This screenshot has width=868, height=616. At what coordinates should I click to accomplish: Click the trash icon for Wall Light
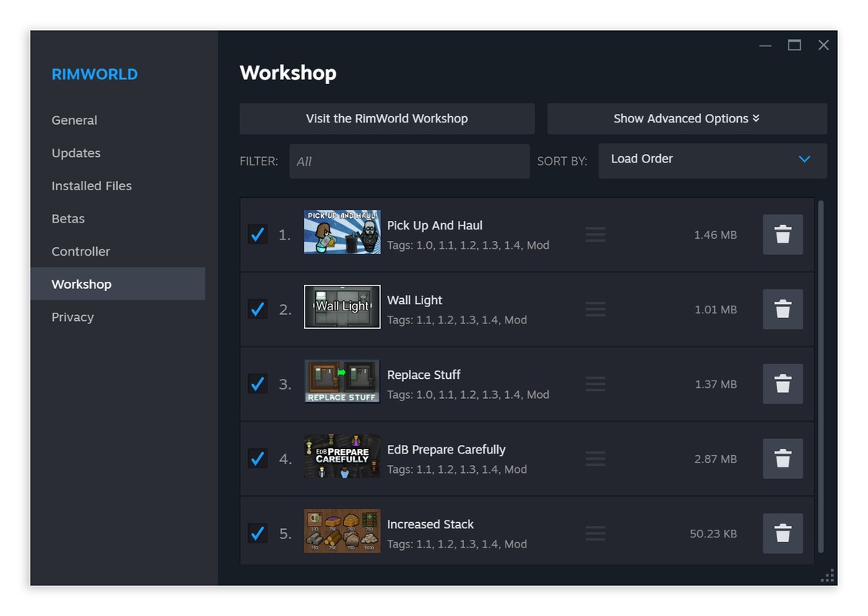pyautogui.click(x=783, y=309)
